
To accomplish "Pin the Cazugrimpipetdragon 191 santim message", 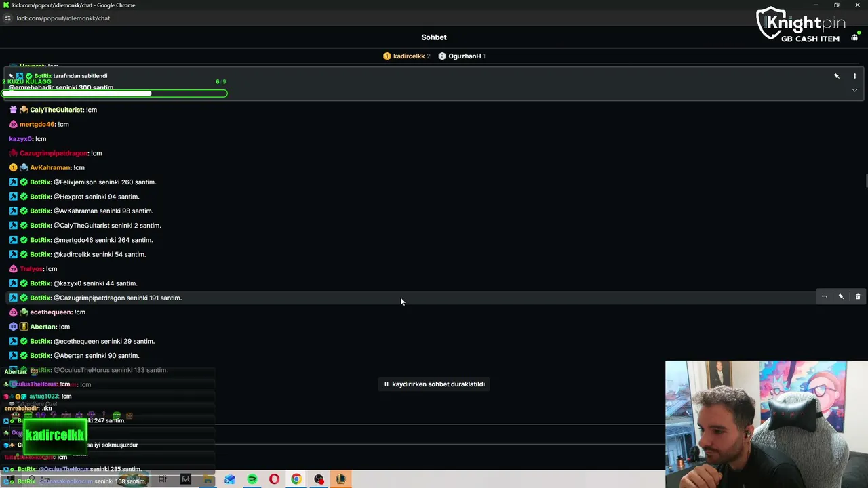I will point(841,297).
